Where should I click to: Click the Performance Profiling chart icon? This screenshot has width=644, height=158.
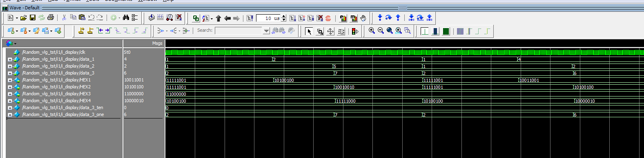pos(343,18)
